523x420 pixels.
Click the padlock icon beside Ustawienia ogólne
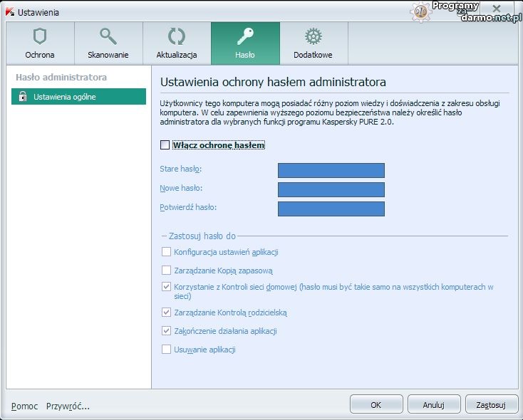tap(23, 96)
